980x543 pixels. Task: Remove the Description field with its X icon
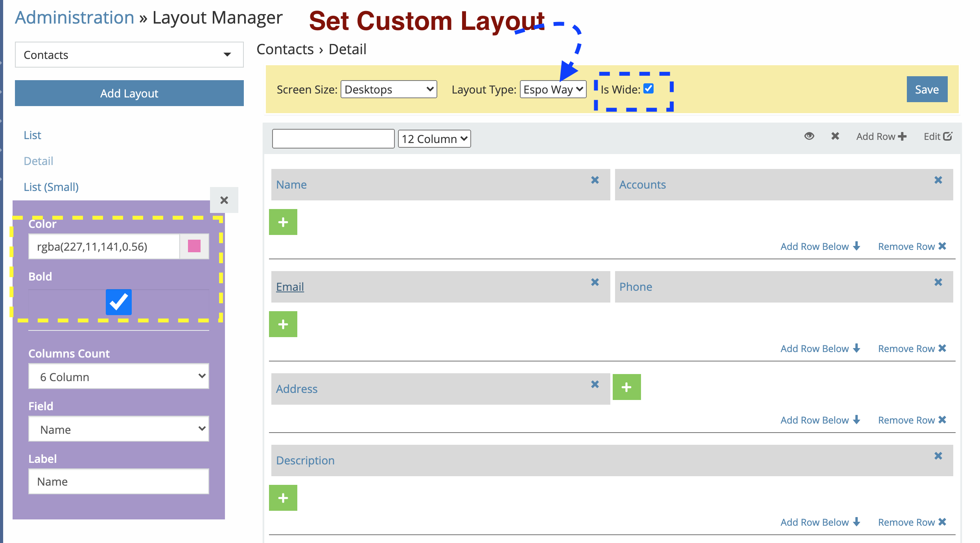pos(938,456)
